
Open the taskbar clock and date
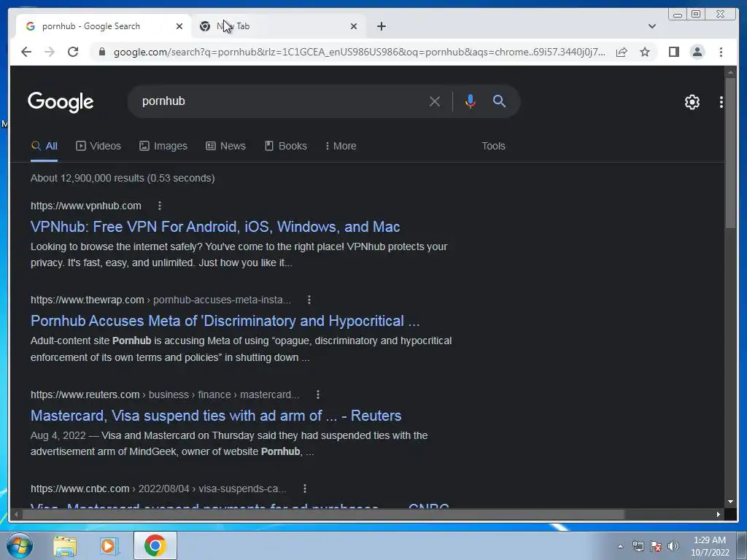710,546
